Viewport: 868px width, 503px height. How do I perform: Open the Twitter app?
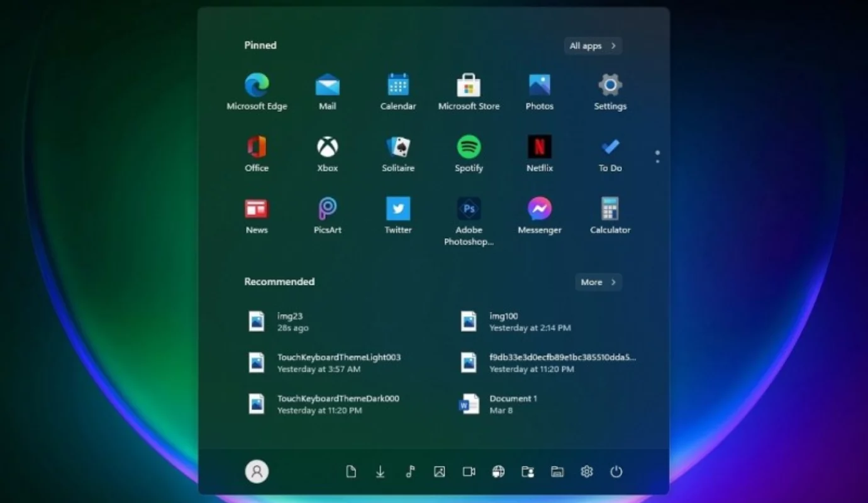coord(398,216)
